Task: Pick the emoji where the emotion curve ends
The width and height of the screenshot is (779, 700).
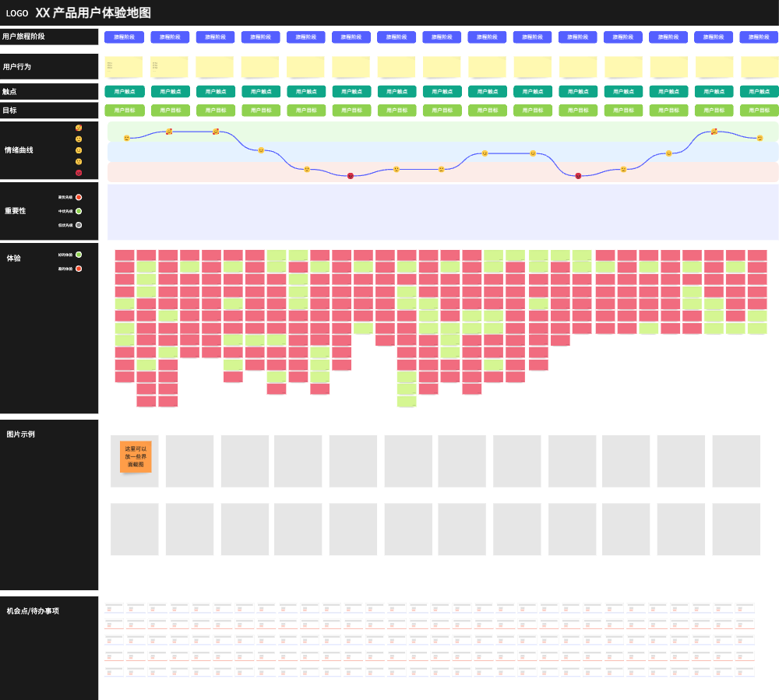Action: (760, 138)
